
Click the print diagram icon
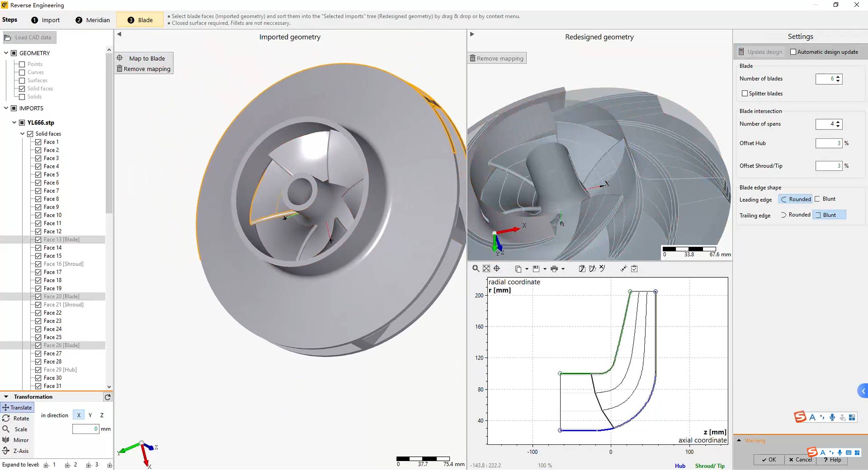[554, 269]
